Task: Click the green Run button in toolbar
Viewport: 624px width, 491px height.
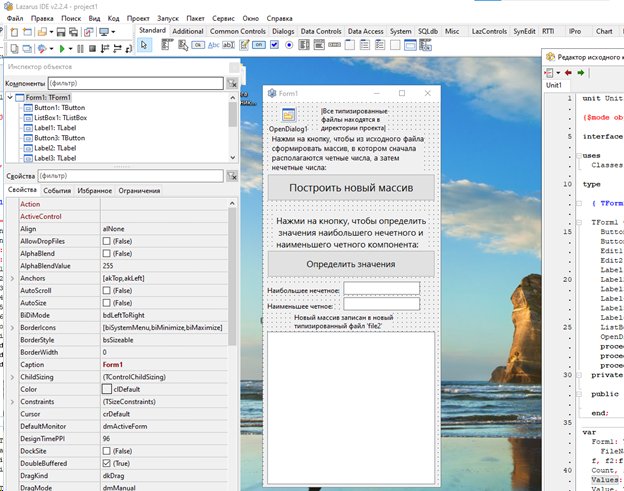Action: (x=62, y=47)
